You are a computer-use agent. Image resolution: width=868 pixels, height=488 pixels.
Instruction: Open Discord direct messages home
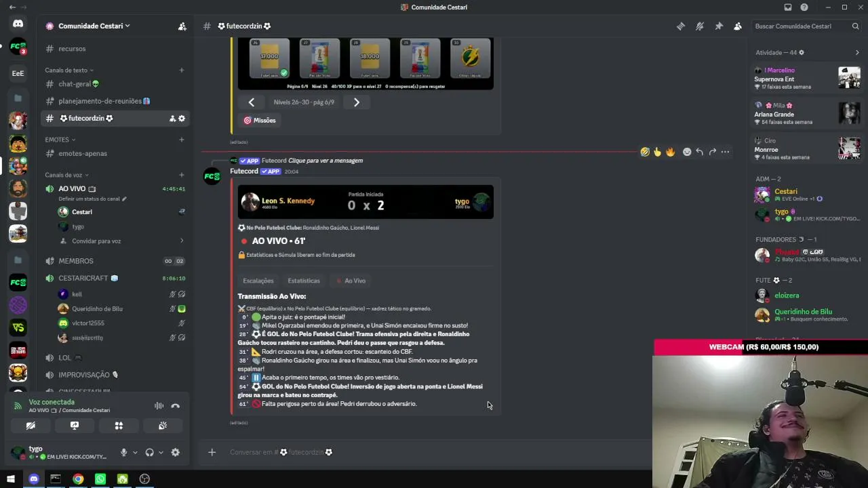coord(18,24)
